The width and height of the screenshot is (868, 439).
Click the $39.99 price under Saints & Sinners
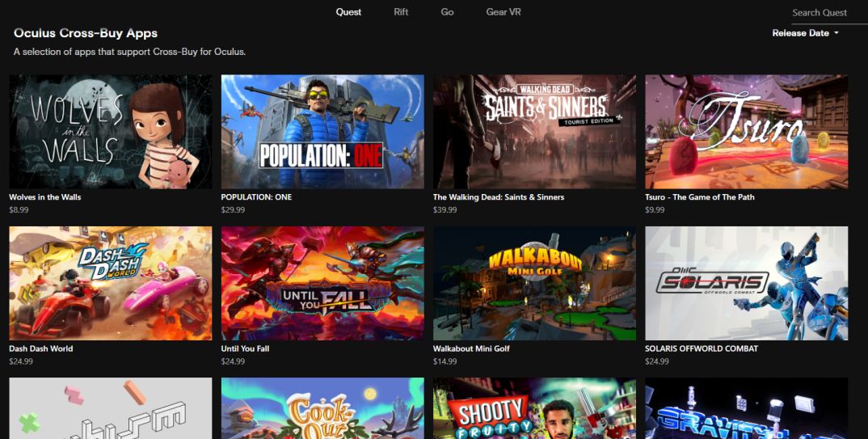pos(445,210)
